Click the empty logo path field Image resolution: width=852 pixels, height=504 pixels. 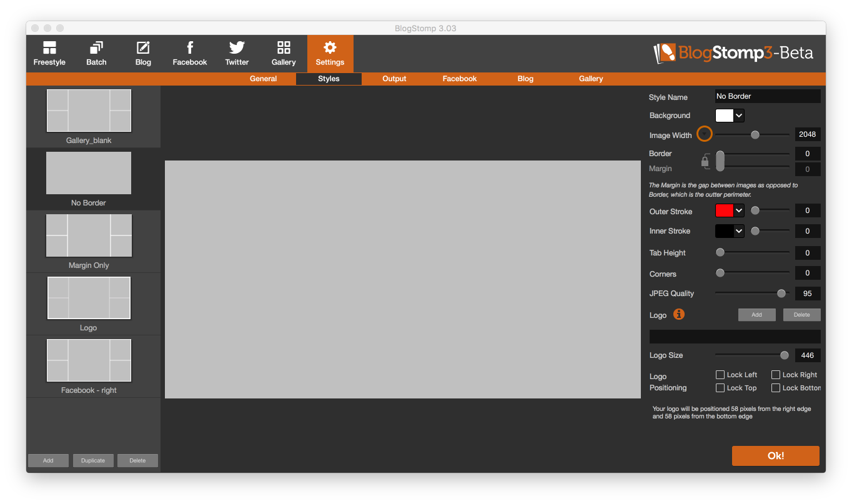pyautogui.click(x=735, y=336)
